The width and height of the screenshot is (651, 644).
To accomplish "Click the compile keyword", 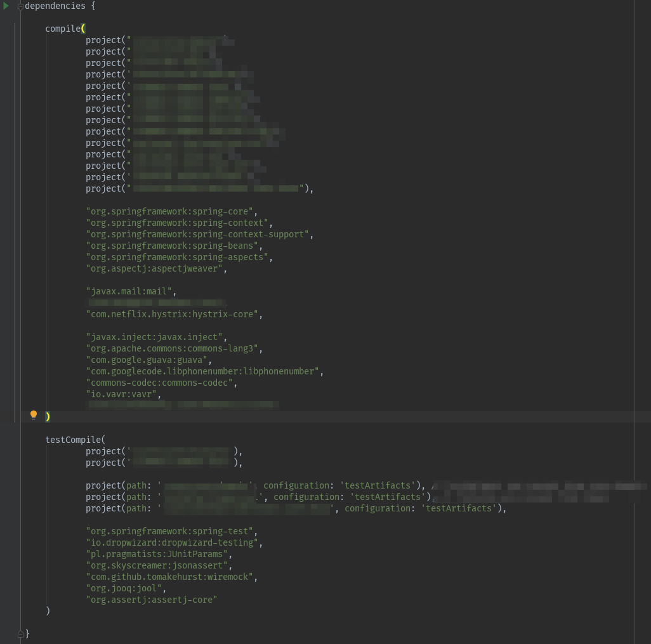I will coord(63,29).
